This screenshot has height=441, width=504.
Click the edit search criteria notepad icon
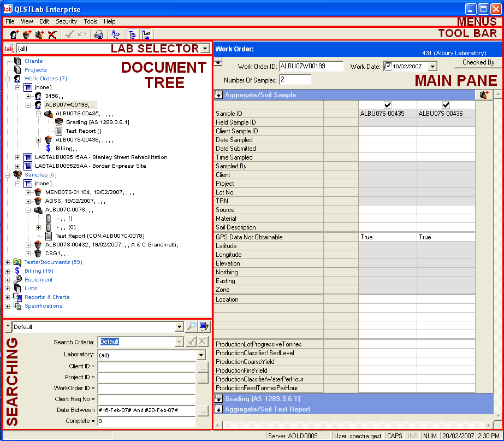pyautogui.click(x=204, y=327)
